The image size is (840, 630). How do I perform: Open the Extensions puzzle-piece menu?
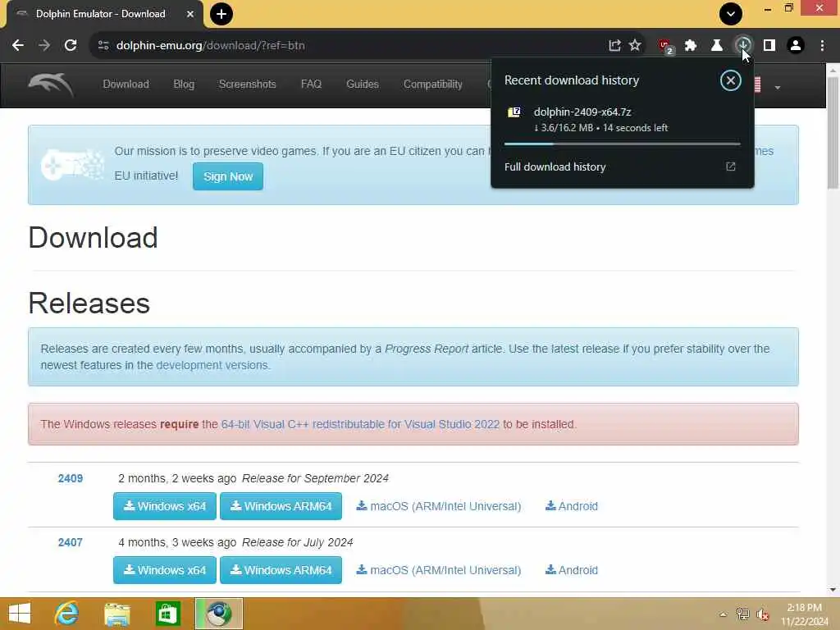(x=691, y=46)
